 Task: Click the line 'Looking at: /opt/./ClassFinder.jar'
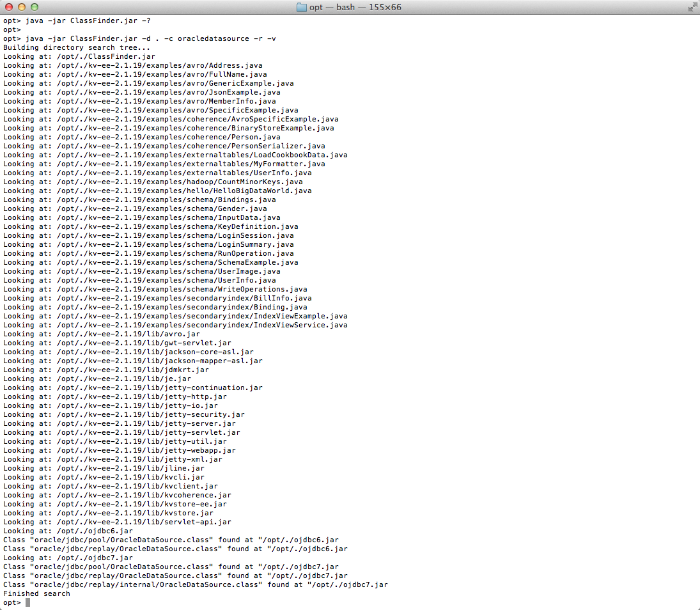click(x=79, y=57)
